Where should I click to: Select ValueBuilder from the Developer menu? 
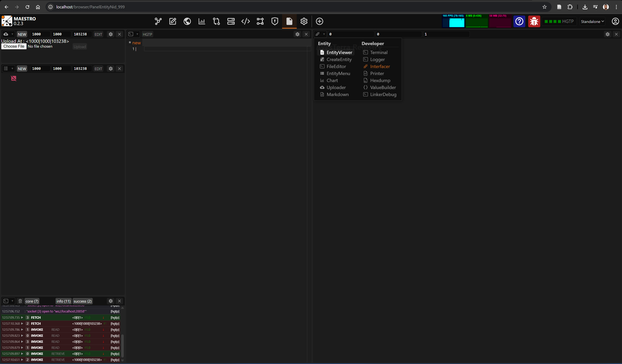coord(380,87)
